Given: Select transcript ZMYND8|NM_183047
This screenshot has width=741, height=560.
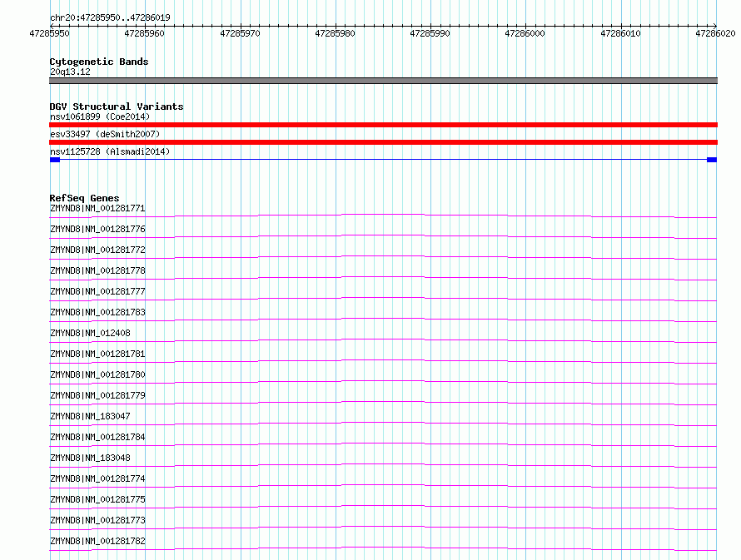Looking at the screenshot, I should point(90,416).
